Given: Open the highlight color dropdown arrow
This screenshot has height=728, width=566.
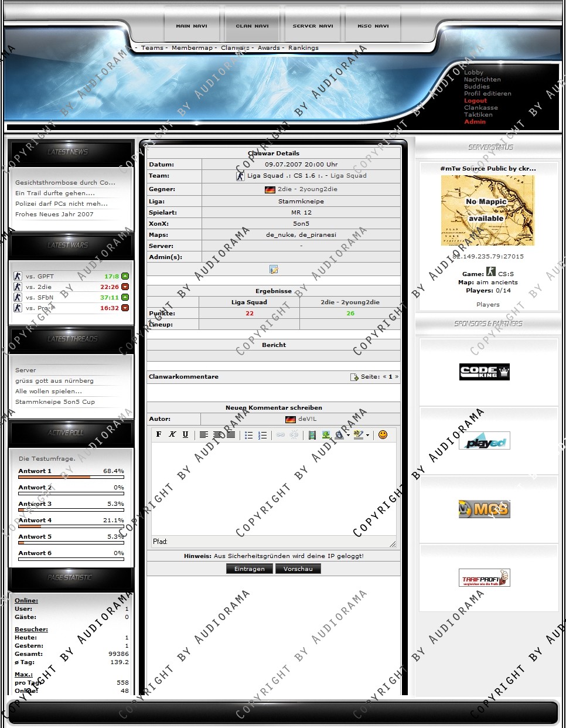Looking at the screenshot, I should 368,435.
